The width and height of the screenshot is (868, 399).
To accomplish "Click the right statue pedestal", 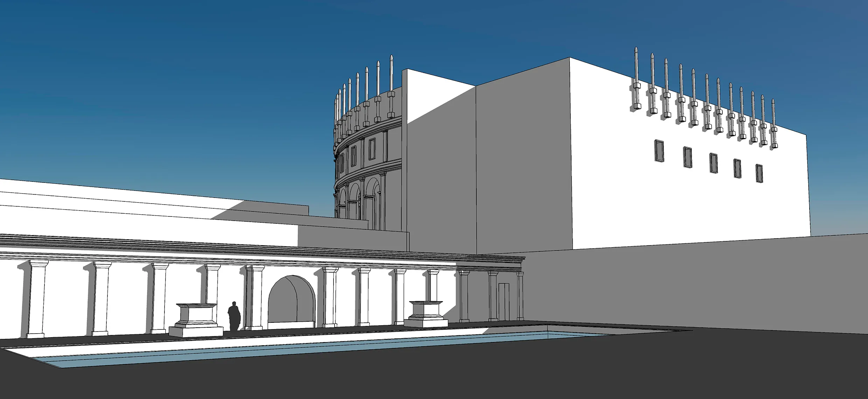I will point(426,312).
